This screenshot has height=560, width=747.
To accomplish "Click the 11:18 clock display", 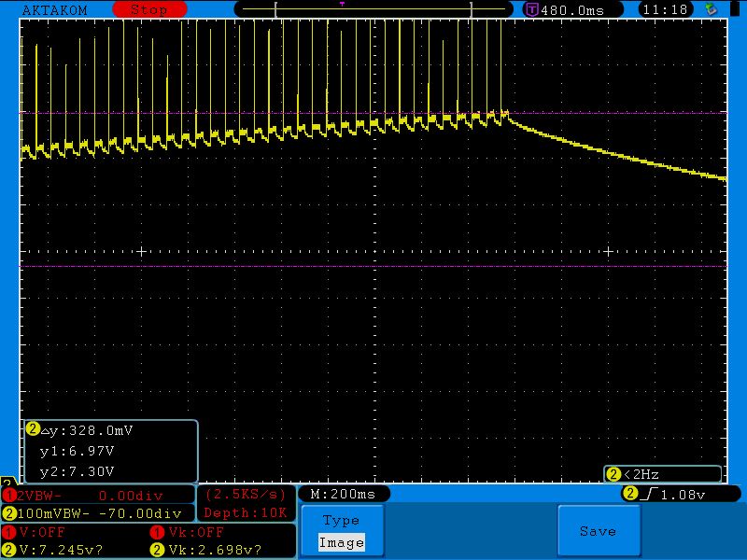I will pyautogui.click(x=666, y=9).
